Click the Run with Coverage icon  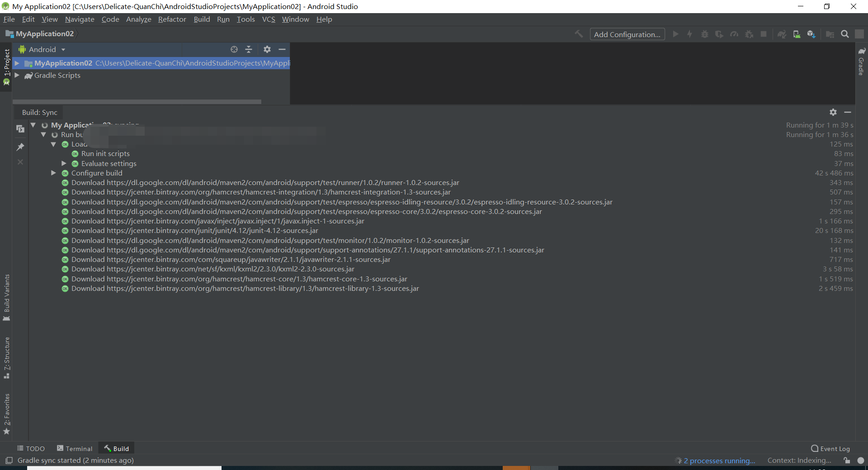[719, 34]
